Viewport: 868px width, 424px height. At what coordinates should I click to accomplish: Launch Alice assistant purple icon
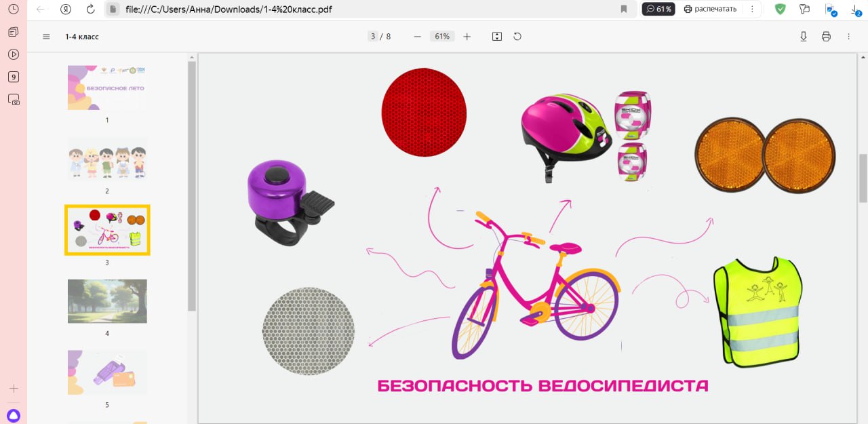coord(13,415)
